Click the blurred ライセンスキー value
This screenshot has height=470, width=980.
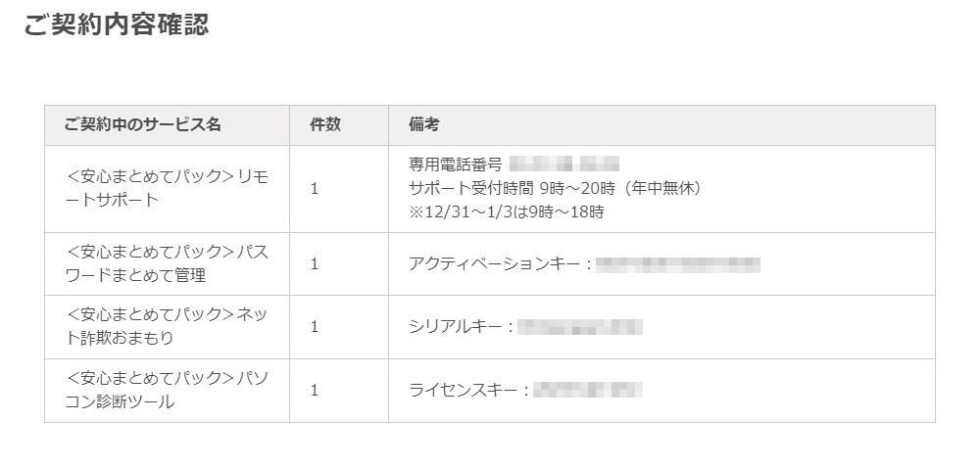coord(587,391)
